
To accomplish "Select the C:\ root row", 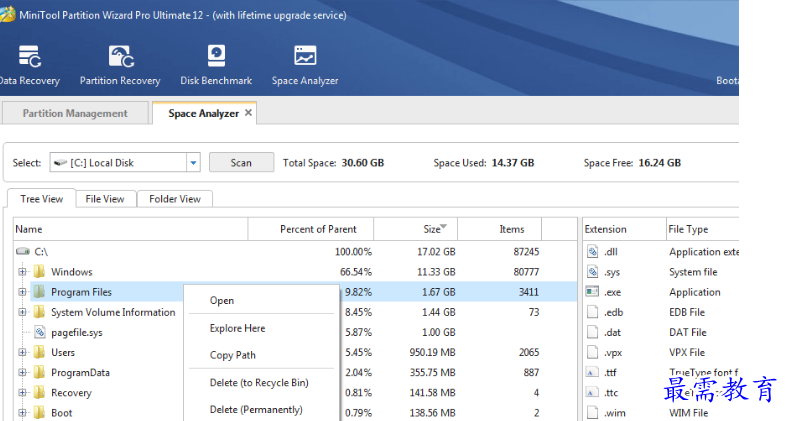I will [x=295, y=251].
